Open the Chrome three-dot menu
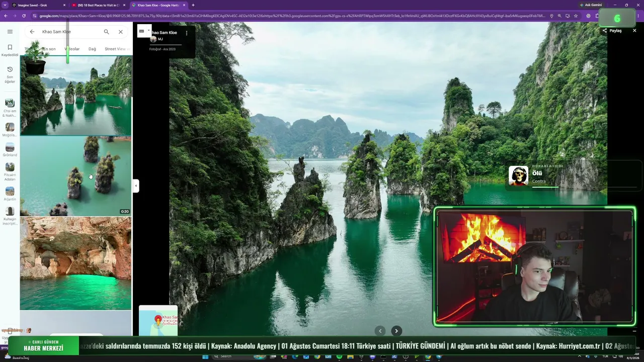The height and width of the screenshot is (362, 644). [x=639, y=16]
